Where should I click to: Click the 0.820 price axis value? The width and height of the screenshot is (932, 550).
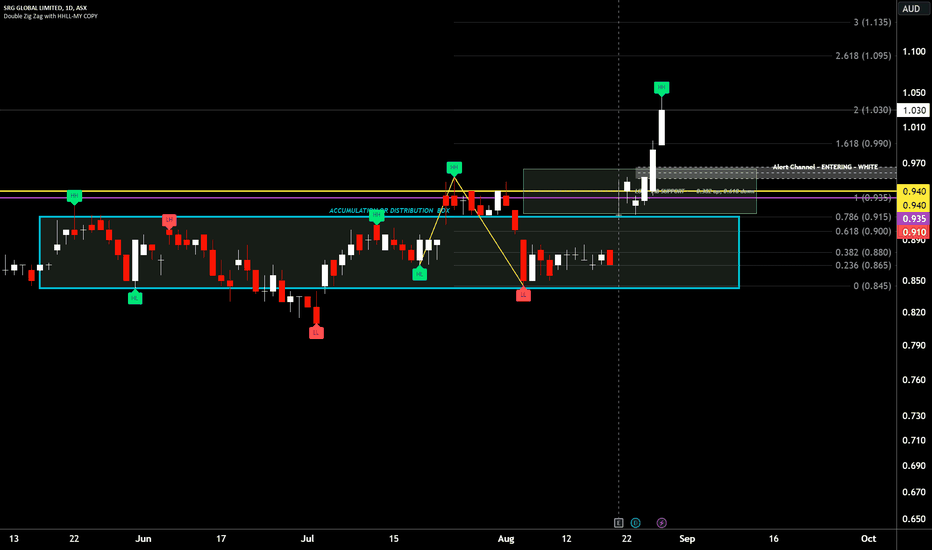click(x=914, y=312)
